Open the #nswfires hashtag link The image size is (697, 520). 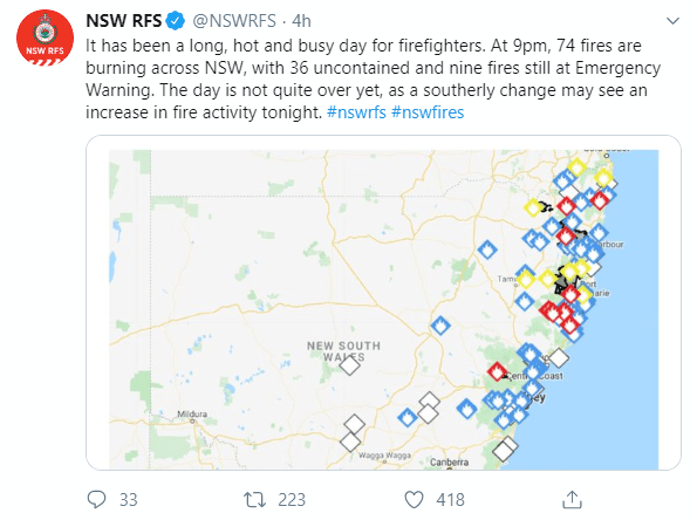428,113
